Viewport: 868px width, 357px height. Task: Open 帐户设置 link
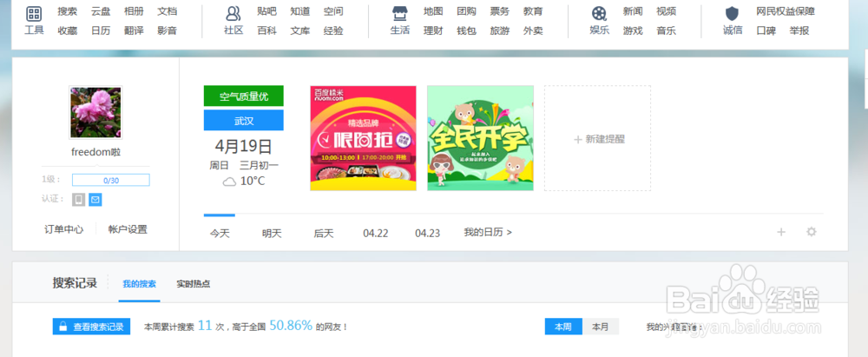tap(128, 229)
